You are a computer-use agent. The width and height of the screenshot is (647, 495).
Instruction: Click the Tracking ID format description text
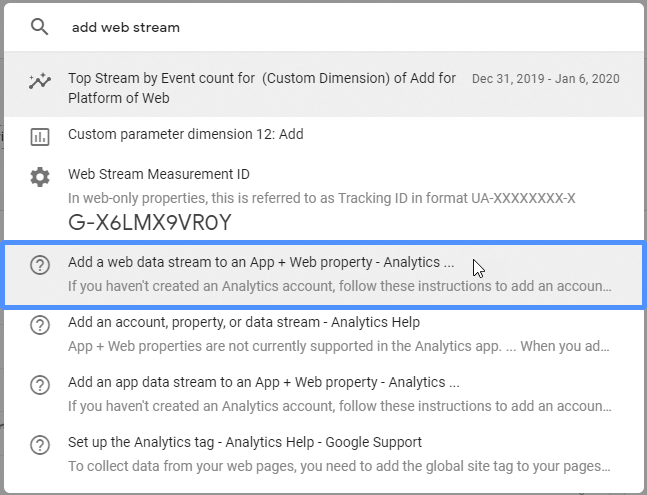321,198
